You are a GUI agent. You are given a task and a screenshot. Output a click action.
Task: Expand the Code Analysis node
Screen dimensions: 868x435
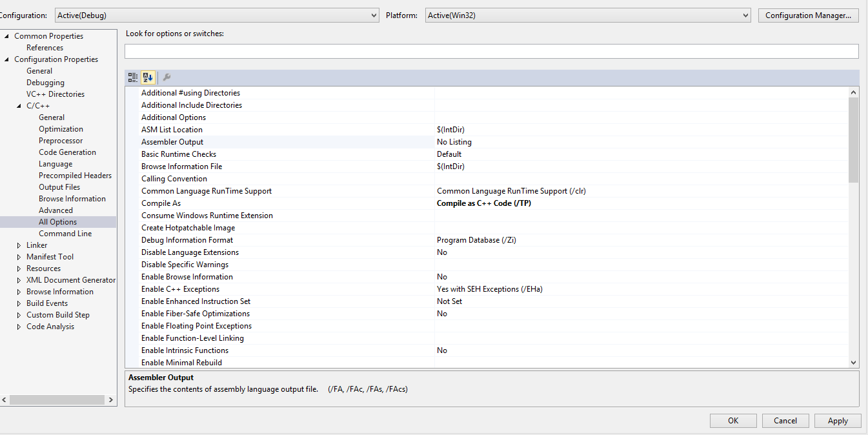(x=19, y=327)
